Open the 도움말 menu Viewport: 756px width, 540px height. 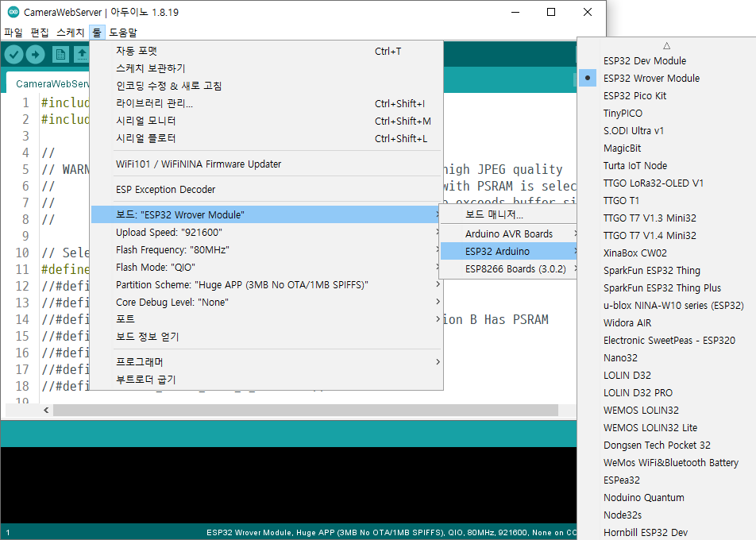coord(123,33)
